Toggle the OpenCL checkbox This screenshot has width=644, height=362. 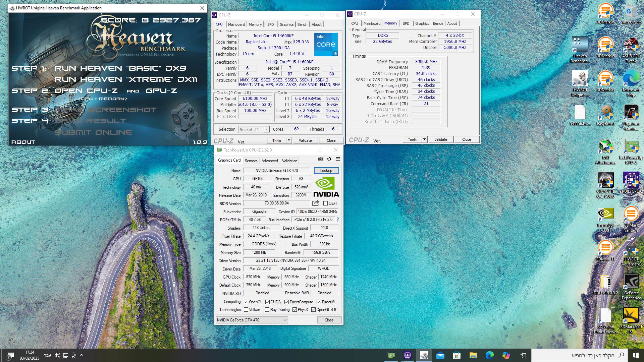(x=246, y=302)
